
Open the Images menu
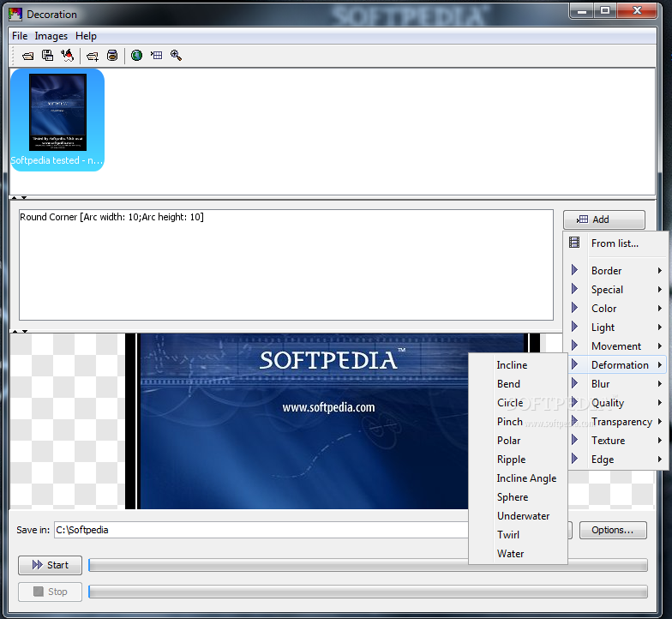[x=51, y=36]
